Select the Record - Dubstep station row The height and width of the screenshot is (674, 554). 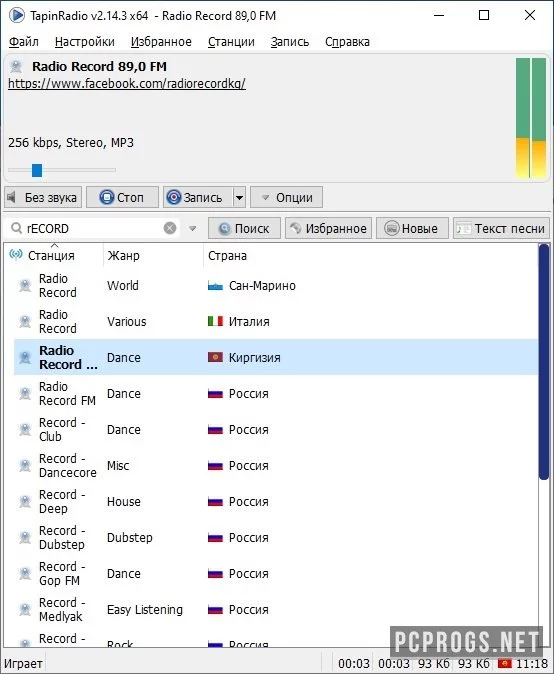click(x=276, y=537)
